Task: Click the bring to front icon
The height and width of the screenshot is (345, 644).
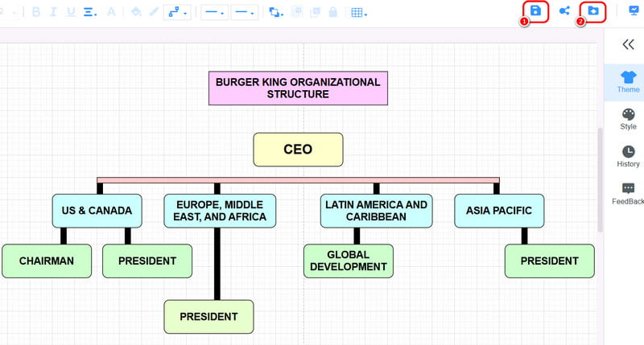Action: [297, 12]
